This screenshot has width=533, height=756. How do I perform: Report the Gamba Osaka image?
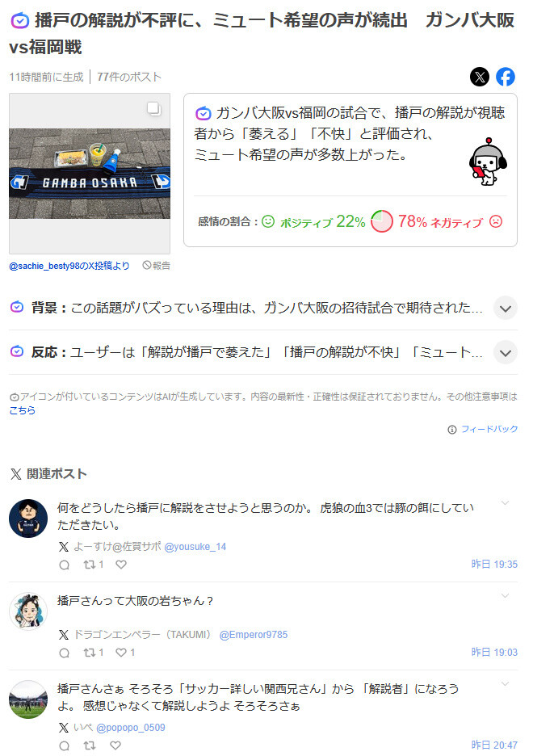(156, 265)
